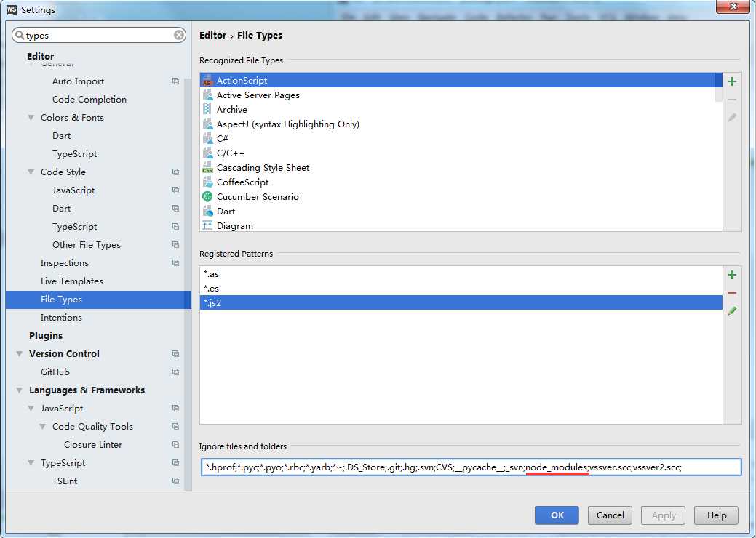Open Intentions settings page
The width and height of the screenshot is (756, 538).
61,318
